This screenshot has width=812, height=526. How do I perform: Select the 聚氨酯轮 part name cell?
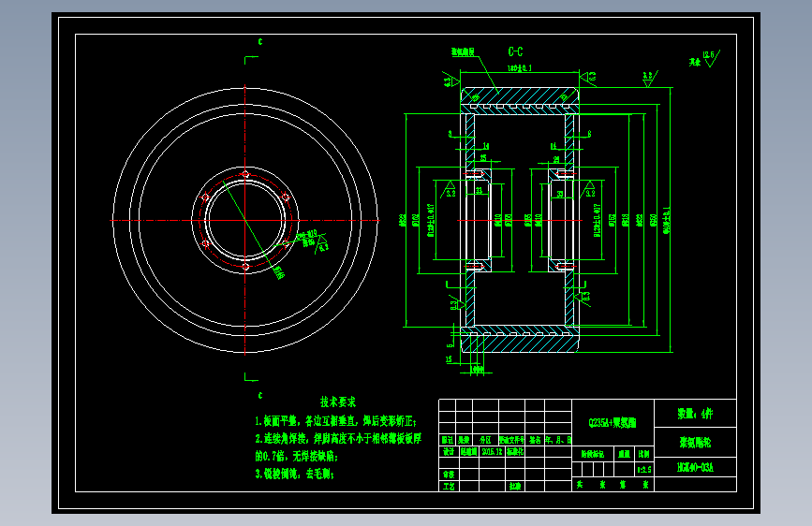point(695,443)
